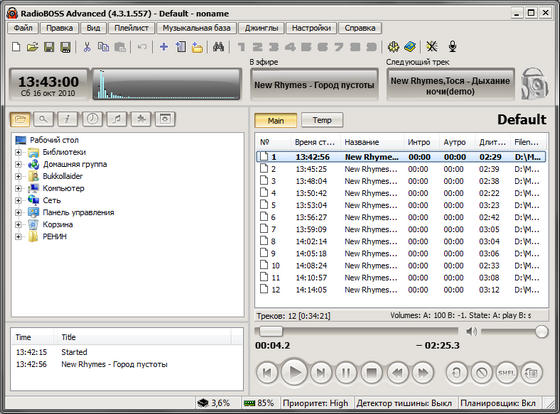
Task: Click the scissors cut icon
Action: [x=87, y=47]
